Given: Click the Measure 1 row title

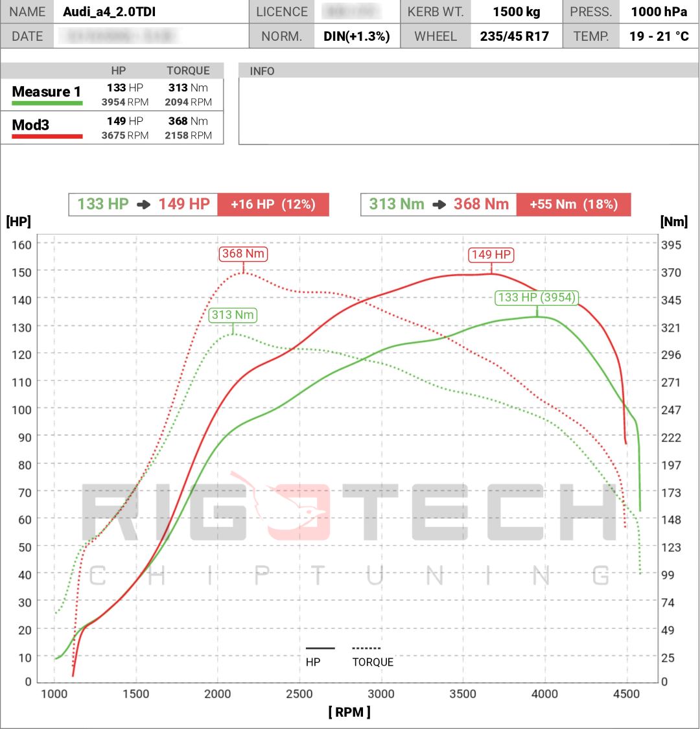Looking at the screenshot, I should [x=47, y=91].
